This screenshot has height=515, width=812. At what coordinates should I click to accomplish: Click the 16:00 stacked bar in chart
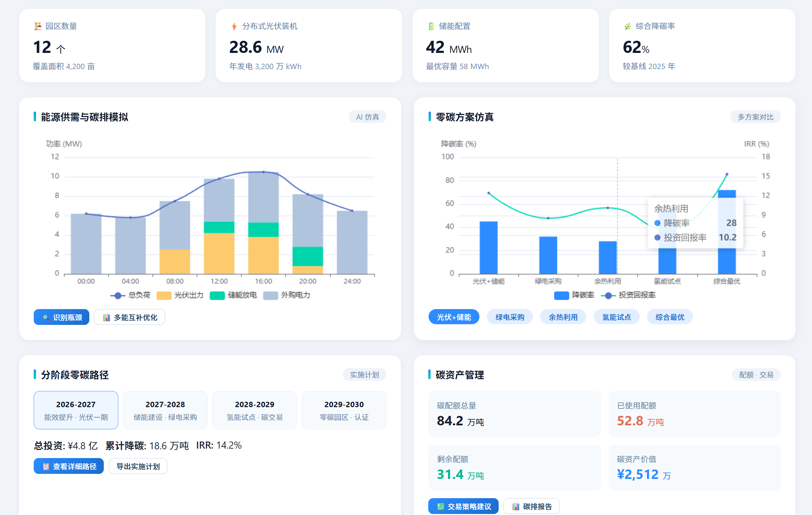point(263,223)
